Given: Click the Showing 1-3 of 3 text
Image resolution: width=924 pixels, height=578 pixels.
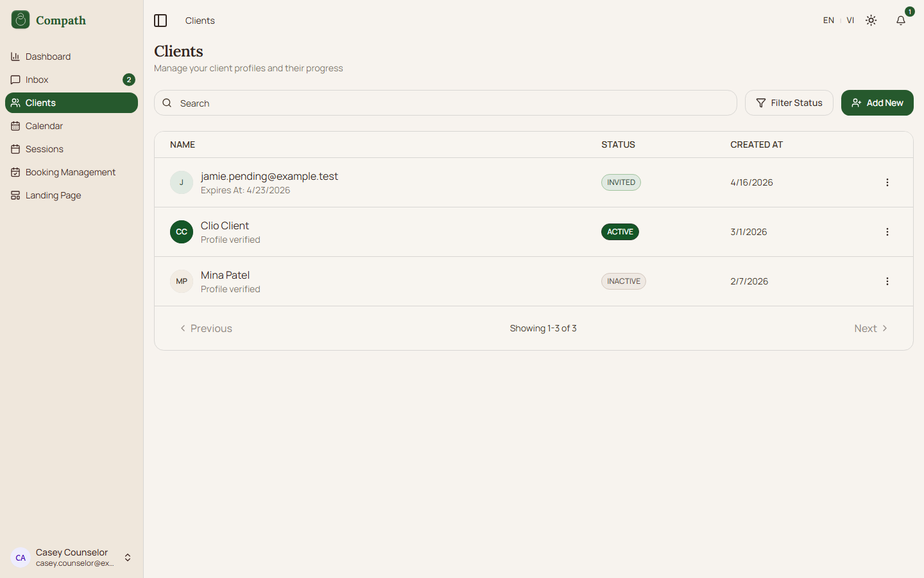Looking at the screenshot, I should tap(543, 328).
